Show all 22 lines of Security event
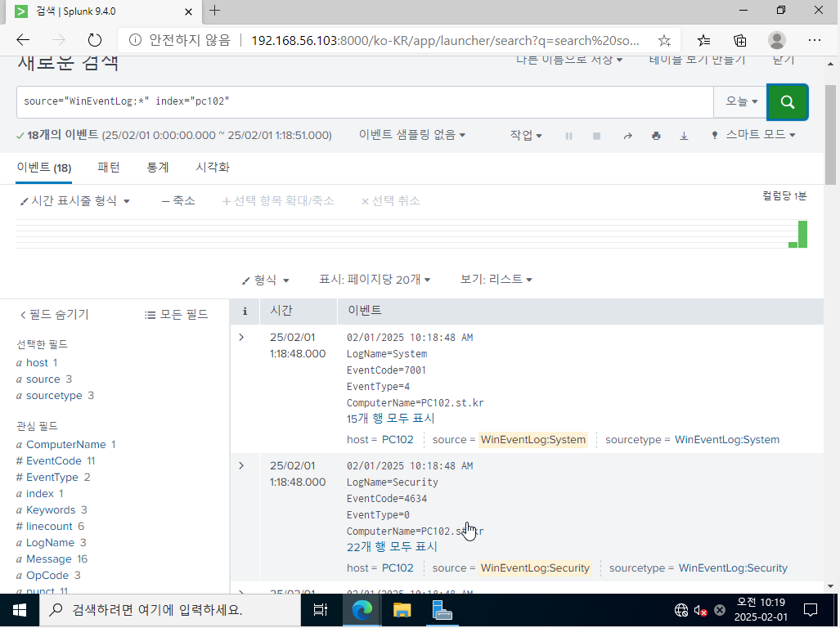840x628 pixels. point(392,547)
